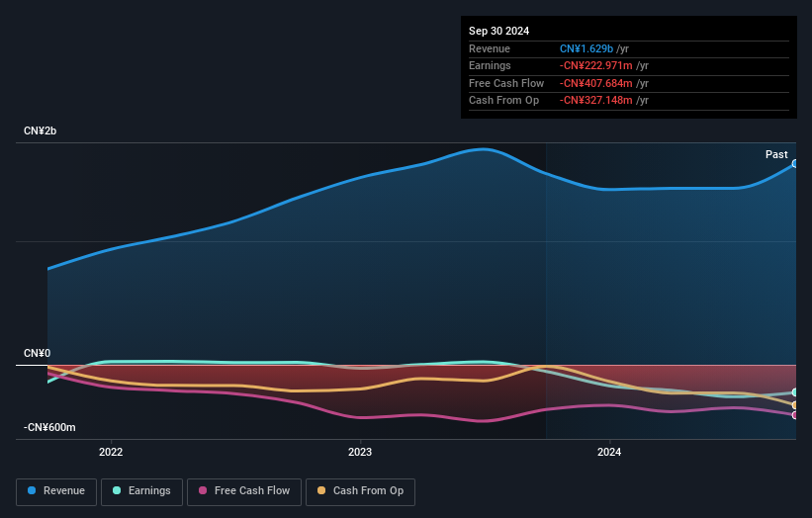Click the Free Cash Flow label in tooltip
The image size is (812, 518).
pos(506,83)
